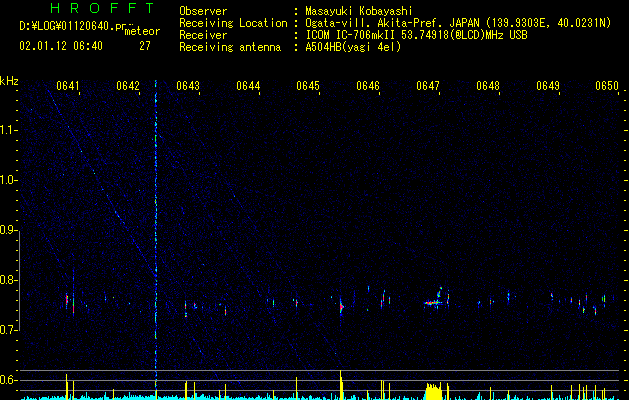
Task: Select the A504HB(yagi 4el) antenna text
Action: coord(353,47)
